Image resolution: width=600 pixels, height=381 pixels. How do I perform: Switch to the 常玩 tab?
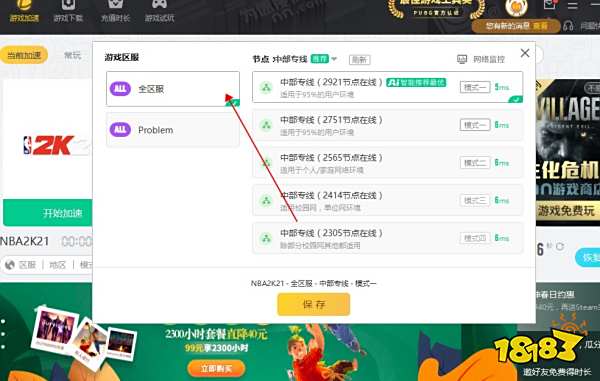[x=72, y=55]
